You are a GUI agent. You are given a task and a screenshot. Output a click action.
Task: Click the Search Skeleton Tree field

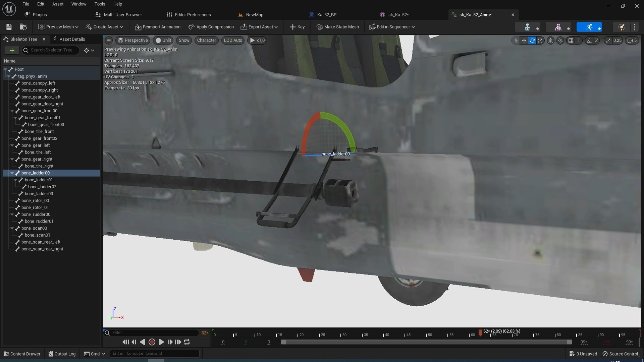tap(51, 50)
